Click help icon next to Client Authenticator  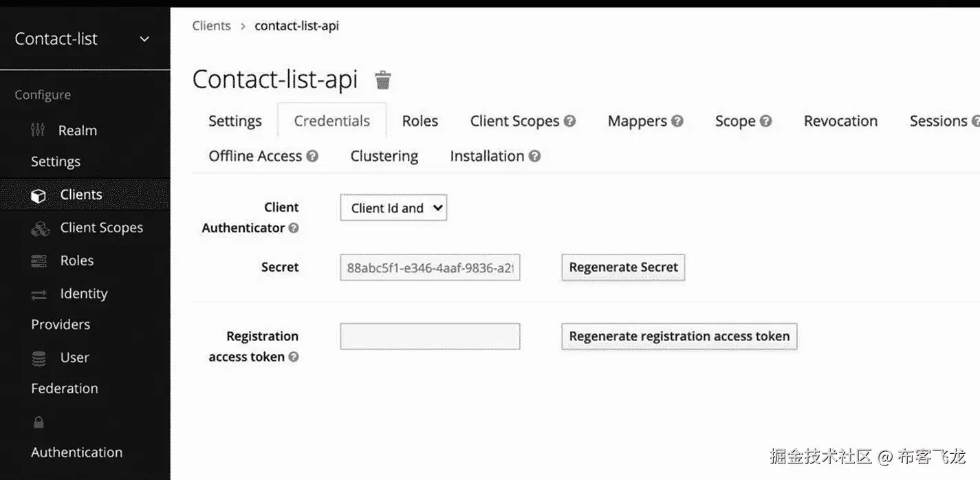pyautogui.click(x=294, y=228)
